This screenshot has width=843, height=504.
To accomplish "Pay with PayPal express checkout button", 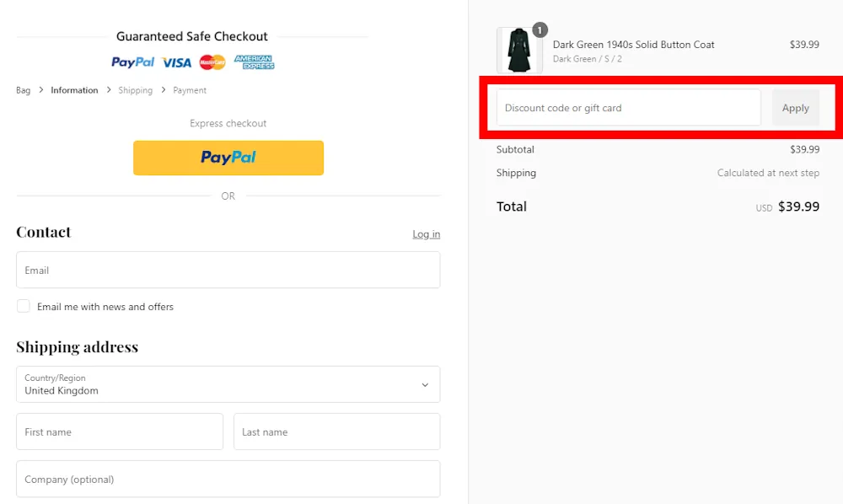I will point(228,158).
